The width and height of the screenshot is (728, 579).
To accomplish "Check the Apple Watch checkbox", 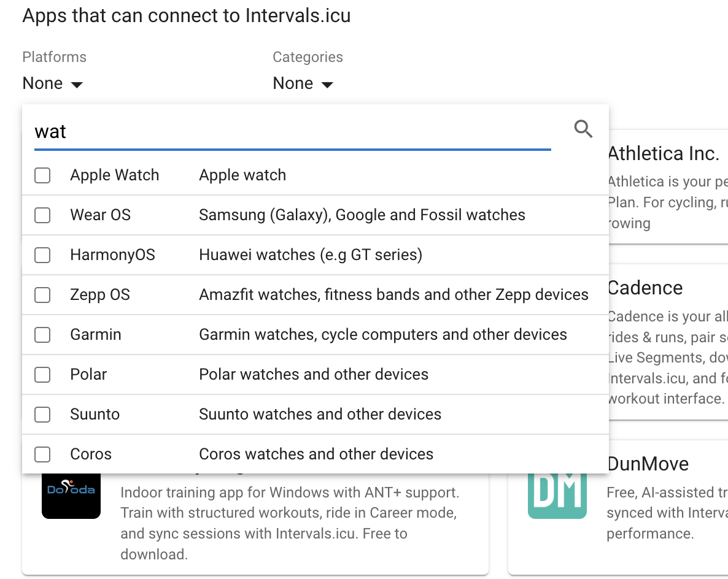I will point(42,175).
